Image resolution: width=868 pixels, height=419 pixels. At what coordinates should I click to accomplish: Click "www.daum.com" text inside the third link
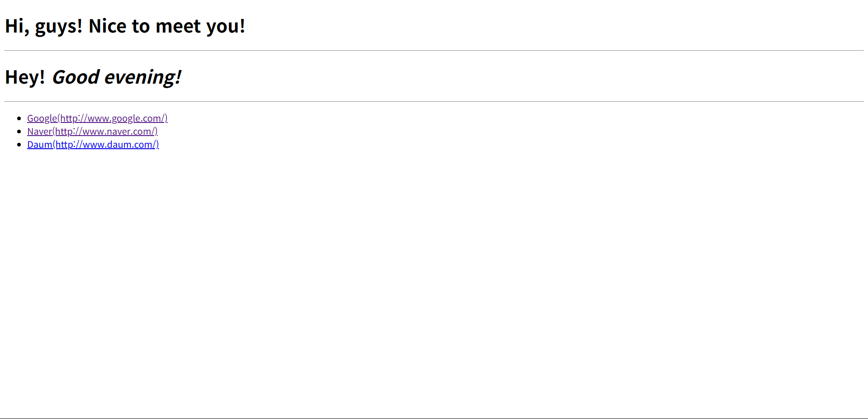tap(118, 145)
